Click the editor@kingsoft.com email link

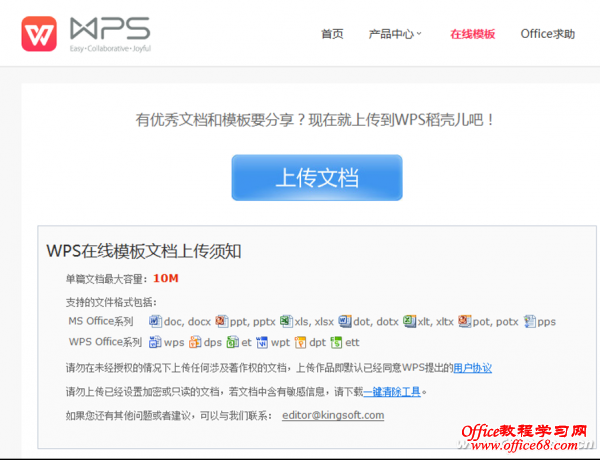coord(333,415)
